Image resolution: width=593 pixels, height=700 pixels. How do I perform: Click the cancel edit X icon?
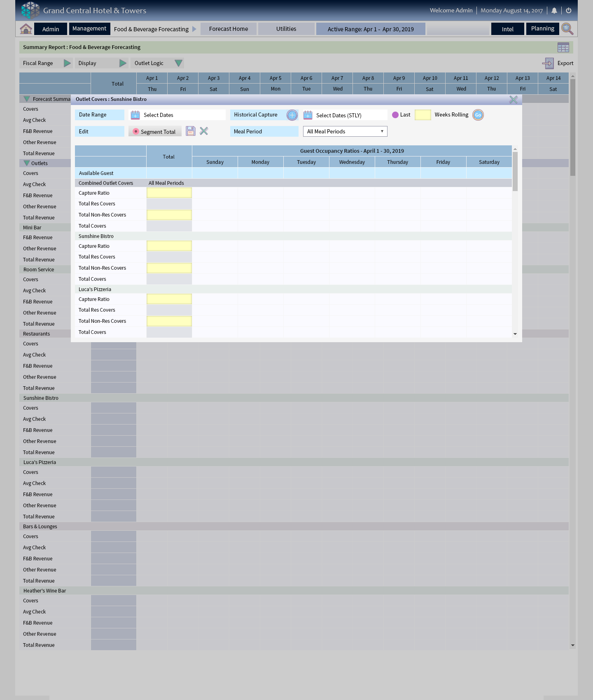point(204,131)
